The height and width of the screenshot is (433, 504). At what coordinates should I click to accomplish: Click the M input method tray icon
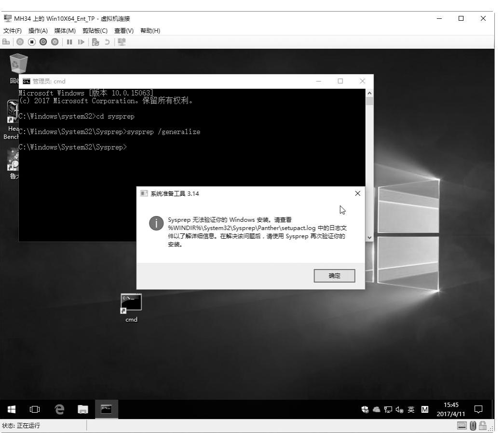[424, 409]
